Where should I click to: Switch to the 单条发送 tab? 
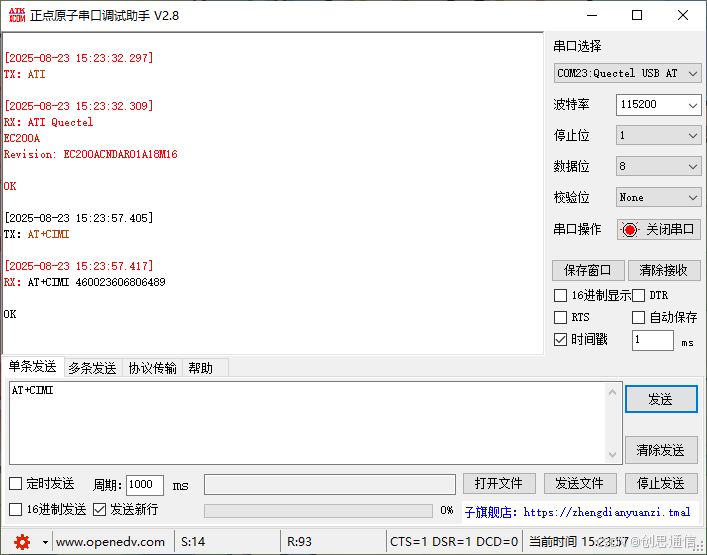pyautogui.click(x=33, y=367)
